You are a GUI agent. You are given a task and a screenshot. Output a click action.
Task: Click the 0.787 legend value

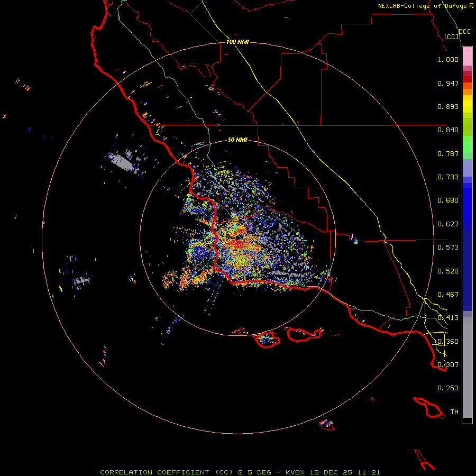(448, 153)
